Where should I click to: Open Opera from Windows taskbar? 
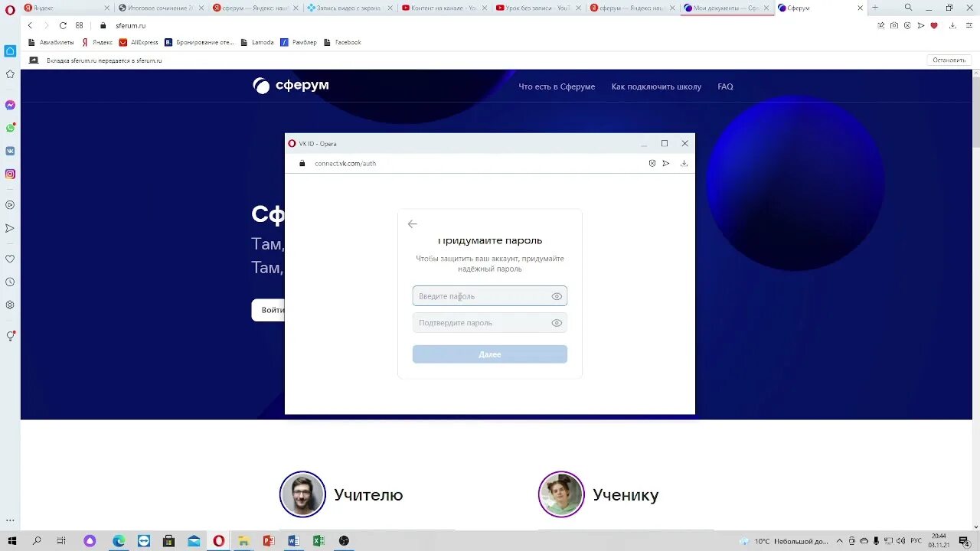(x=218, y=540)
